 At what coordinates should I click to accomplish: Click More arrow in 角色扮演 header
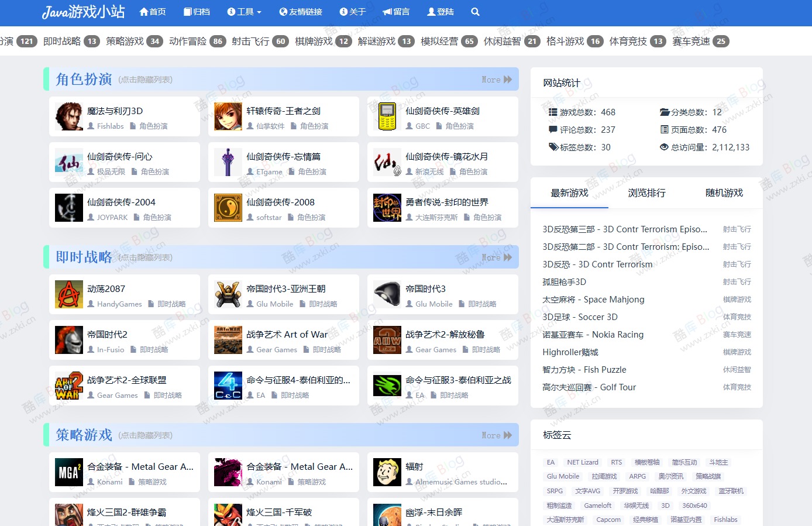497,80
